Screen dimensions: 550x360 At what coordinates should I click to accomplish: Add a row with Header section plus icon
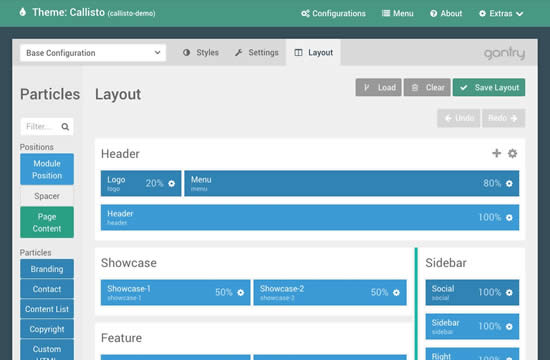tap(496, 153)
